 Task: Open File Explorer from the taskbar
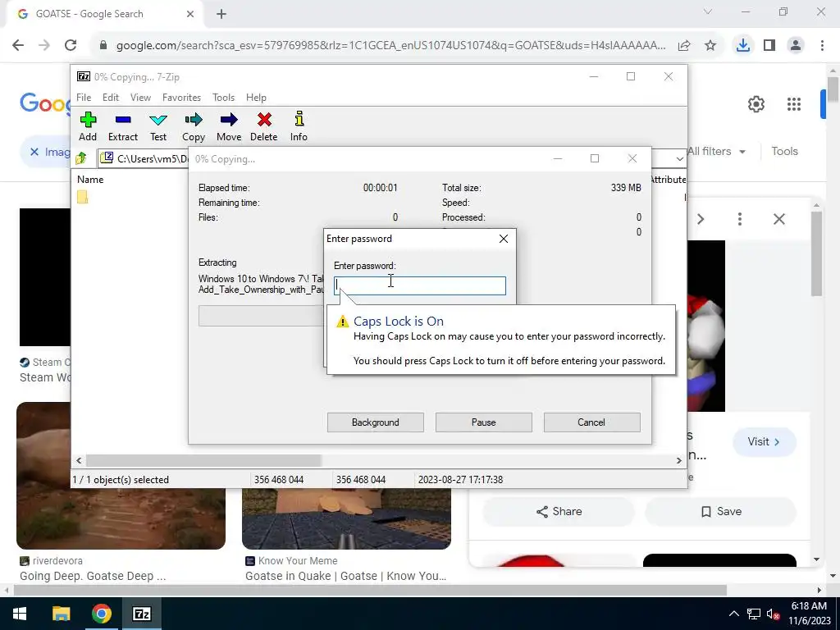[x=61, y=614]
